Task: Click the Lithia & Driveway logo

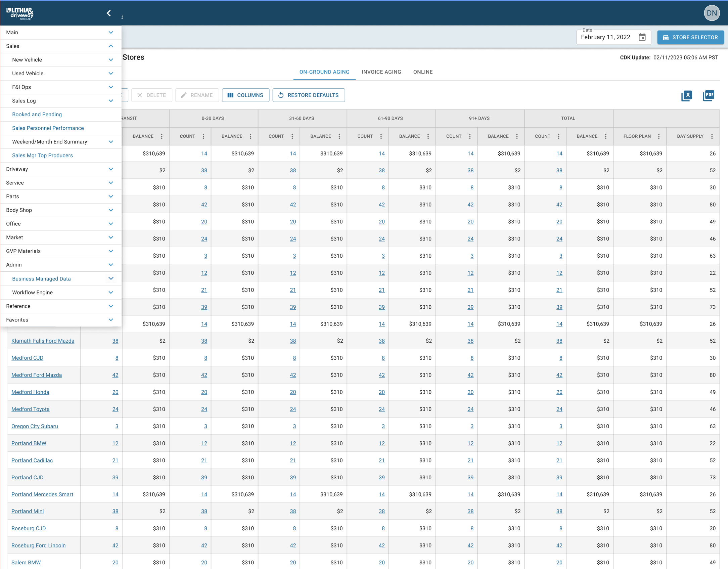Action: 20,13
